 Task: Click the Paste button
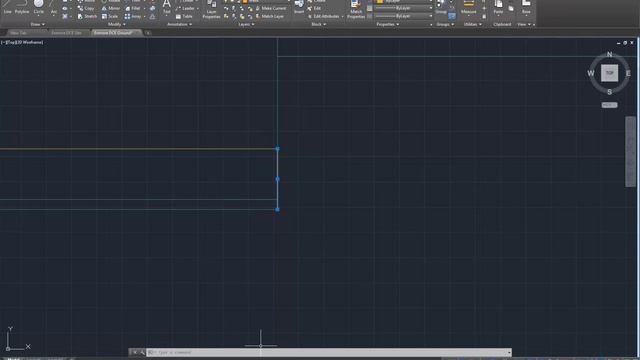pos(498,7)
